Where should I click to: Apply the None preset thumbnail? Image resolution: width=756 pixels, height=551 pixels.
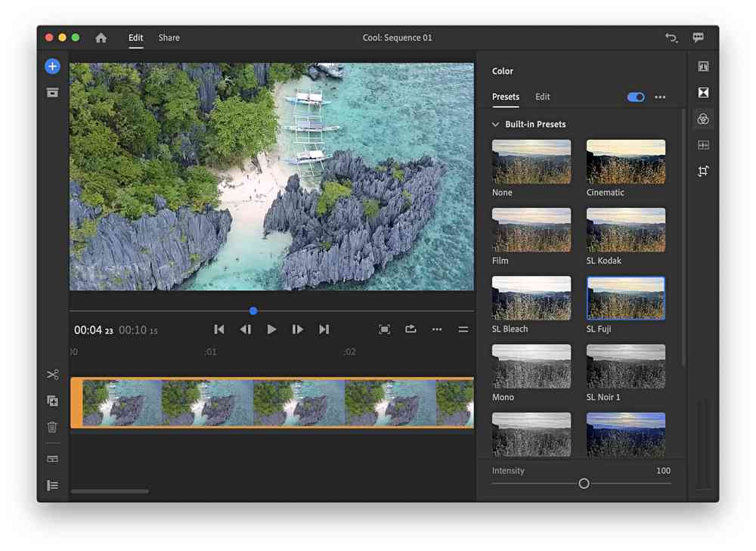point(531,162)
